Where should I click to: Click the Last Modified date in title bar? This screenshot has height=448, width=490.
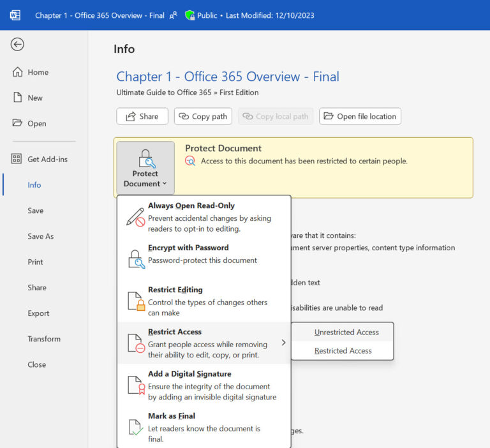click(x=270, y=15)
